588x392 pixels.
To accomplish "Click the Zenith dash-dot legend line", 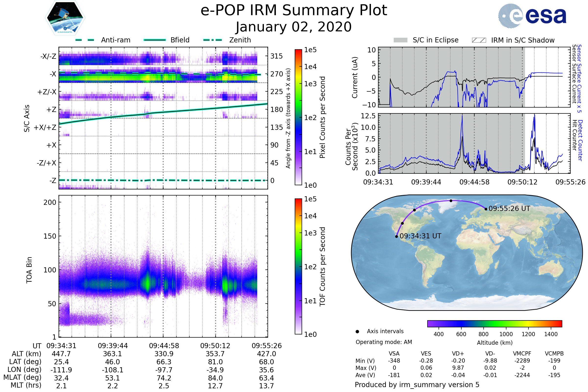I will (x=212, y=40).
